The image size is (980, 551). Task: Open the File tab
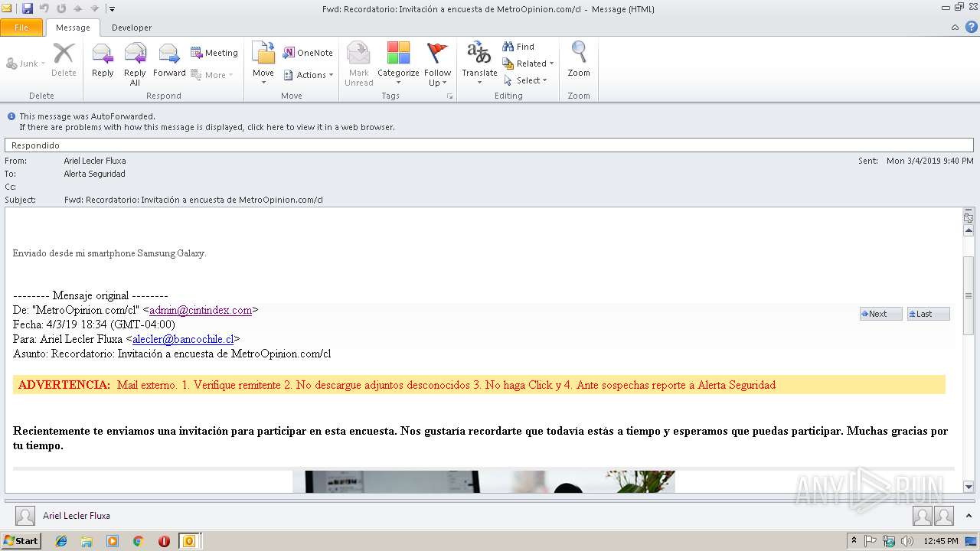click(21, 28)
